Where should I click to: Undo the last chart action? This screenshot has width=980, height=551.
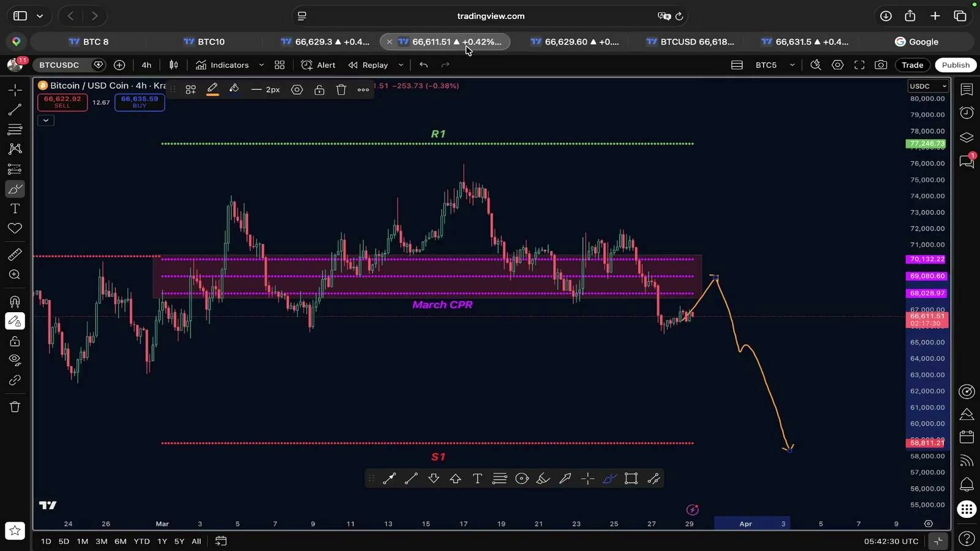(x=423, y=65)
